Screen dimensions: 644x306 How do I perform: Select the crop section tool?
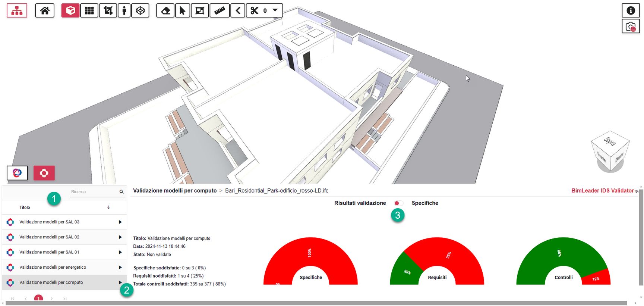click(108, 10)
